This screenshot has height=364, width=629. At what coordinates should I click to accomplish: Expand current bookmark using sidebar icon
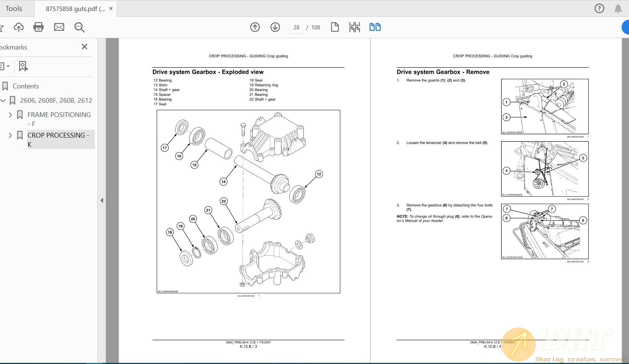pos(23,66)
